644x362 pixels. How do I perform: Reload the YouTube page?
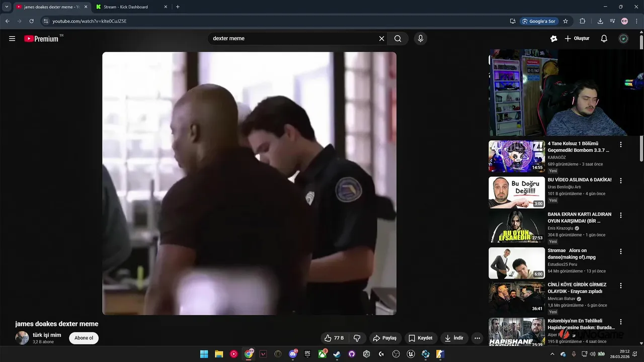coord(31,21)
